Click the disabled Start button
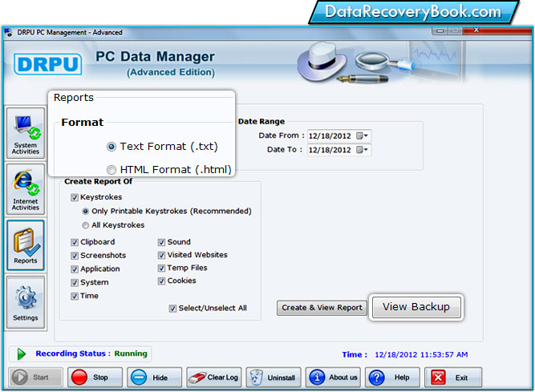 [36, 378]
